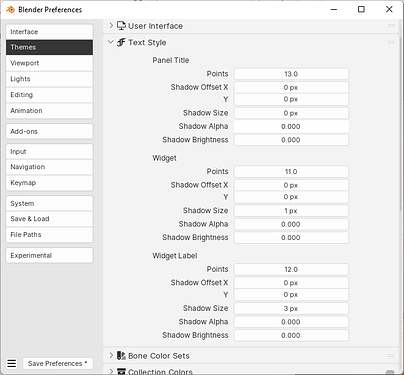Click the Widget Label Points field
This screenshot has height=375, width=404.
tap(291, 269)
